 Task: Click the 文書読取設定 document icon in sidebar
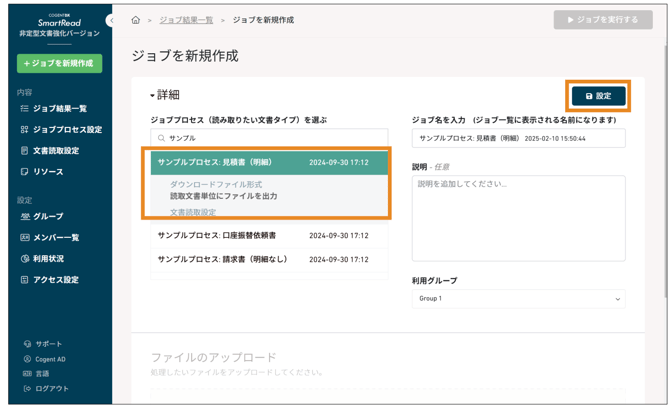pyautogui.click(x=25, y=151)
